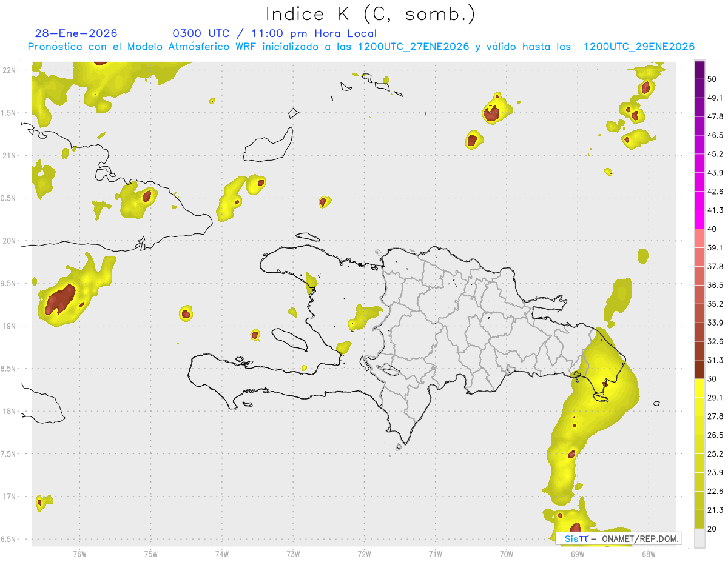Select the date text "28-Ene-2026"
The width and height of the screenshot is (728, 562).
point(76,33)
